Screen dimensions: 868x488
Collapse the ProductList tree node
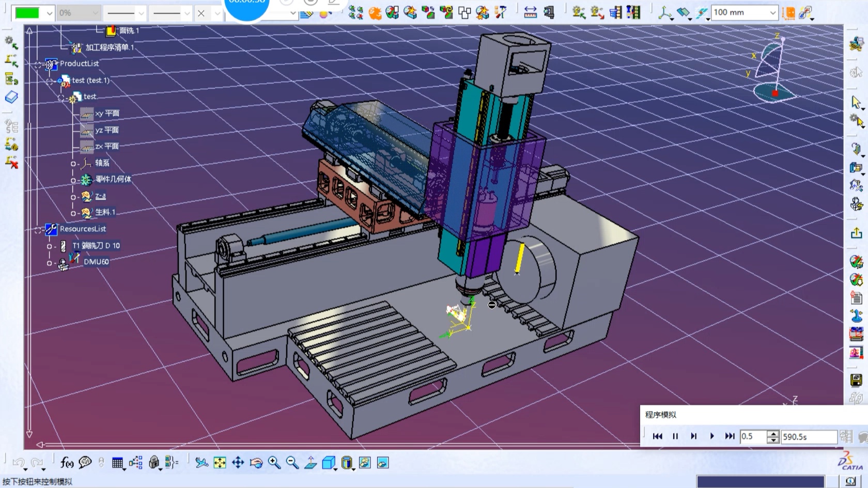38,65
